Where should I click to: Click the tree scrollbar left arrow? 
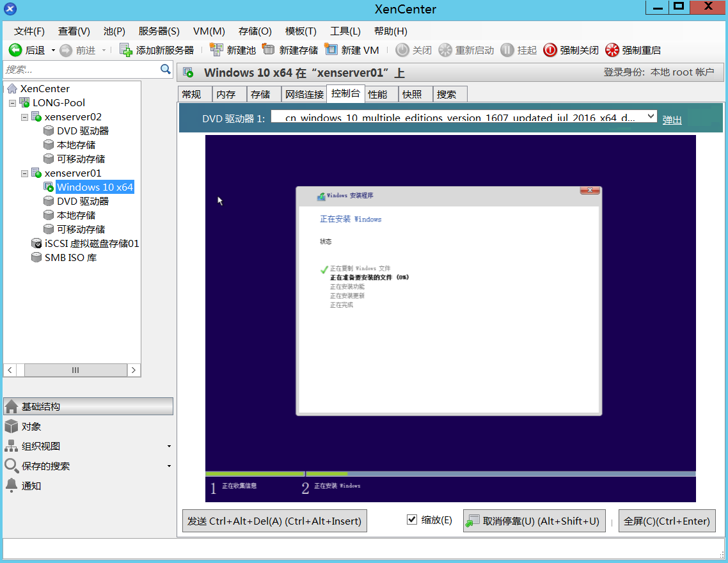point(10,370)
